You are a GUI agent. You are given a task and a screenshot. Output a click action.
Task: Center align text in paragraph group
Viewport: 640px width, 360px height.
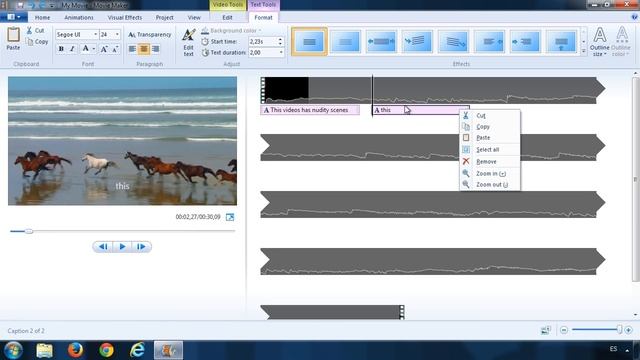click(x=144, y=49)
